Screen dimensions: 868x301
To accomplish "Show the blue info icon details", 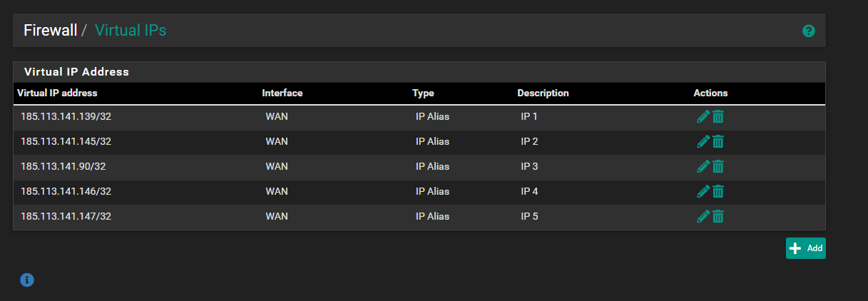I will click(x=27, y=280).
